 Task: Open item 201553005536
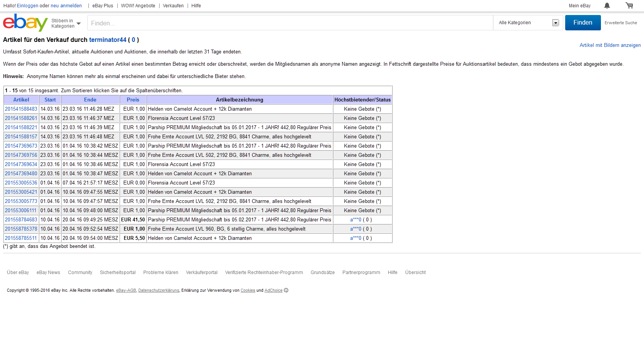[21, 183]
